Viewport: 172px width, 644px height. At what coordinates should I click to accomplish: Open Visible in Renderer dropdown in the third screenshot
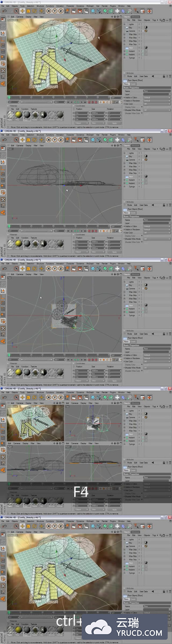coord(157,358)
